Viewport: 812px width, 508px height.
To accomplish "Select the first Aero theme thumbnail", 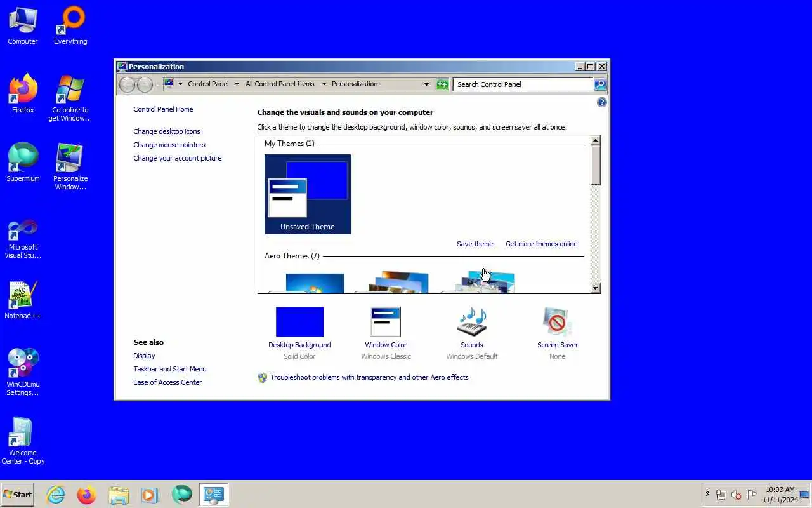I will 307,283.
